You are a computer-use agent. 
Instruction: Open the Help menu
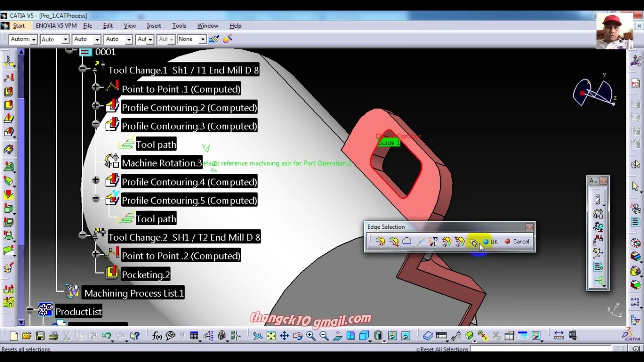coord(235,26)
